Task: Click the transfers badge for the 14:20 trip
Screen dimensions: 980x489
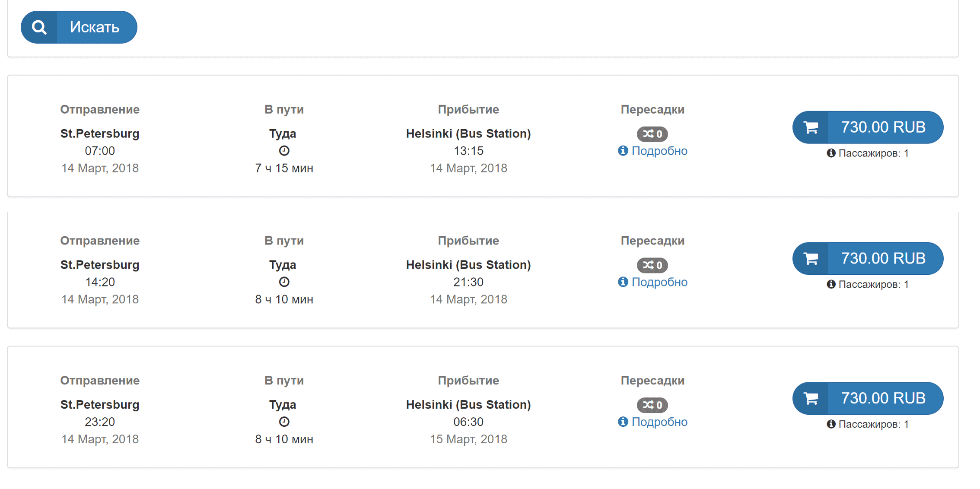Action: click(652, 265)
